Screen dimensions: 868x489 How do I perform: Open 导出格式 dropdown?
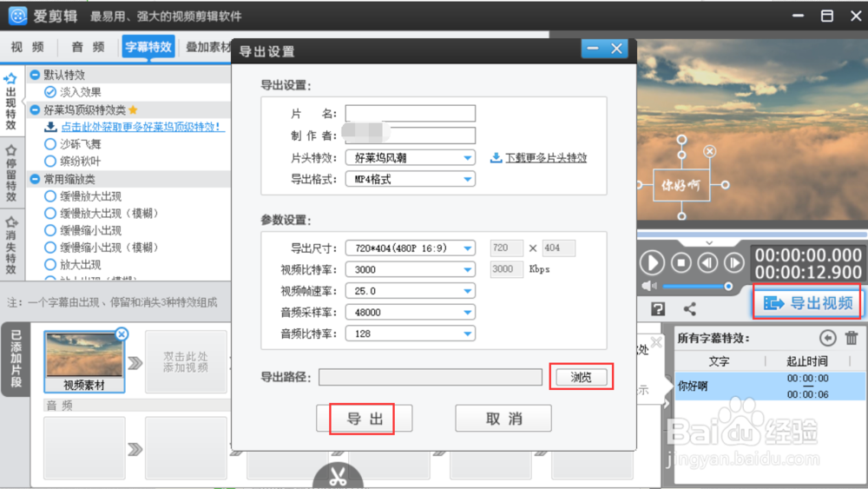[x=411, y=179]
